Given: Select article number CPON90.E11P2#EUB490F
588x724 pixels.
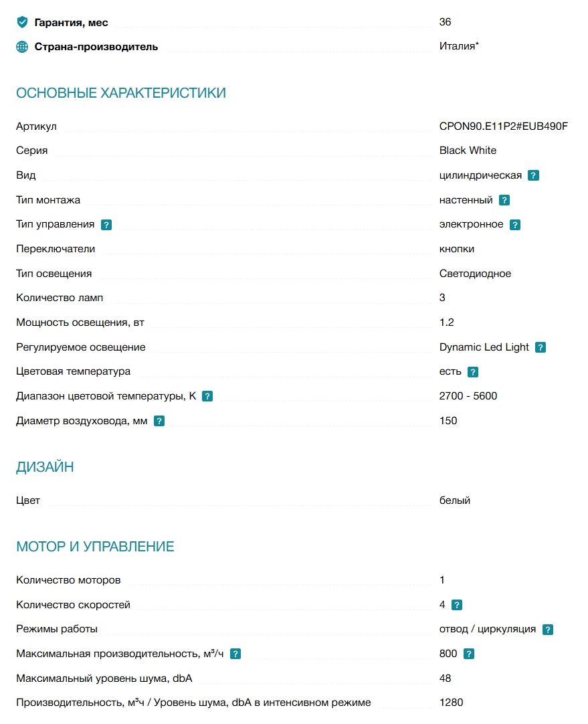Looking at the screenshot, I should coord(504,126).
